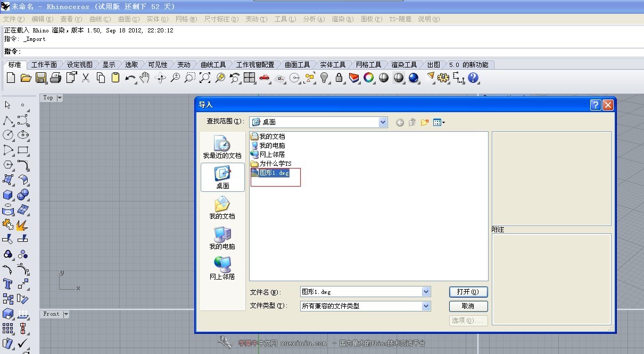Open the four-viewport layout icon

250,78
